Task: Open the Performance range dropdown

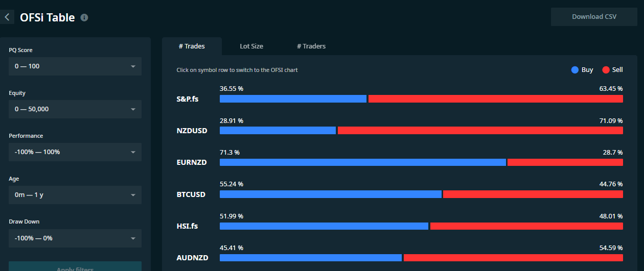Action: click(x=75, y=152)
